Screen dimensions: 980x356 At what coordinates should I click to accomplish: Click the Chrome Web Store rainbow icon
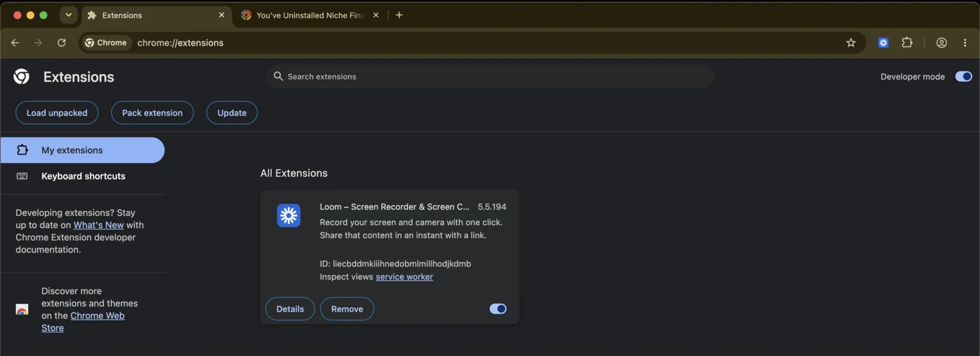[22, 310]
